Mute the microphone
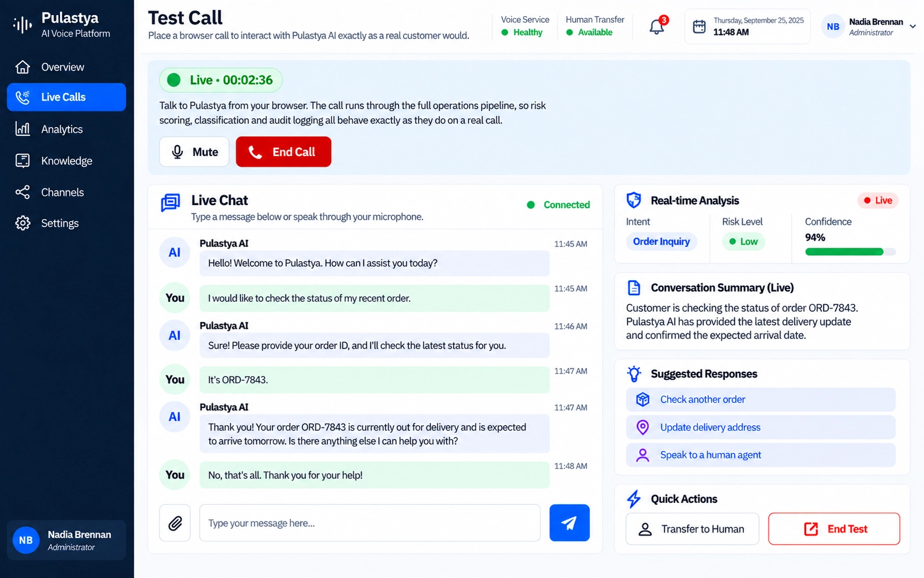 [194, 152]
